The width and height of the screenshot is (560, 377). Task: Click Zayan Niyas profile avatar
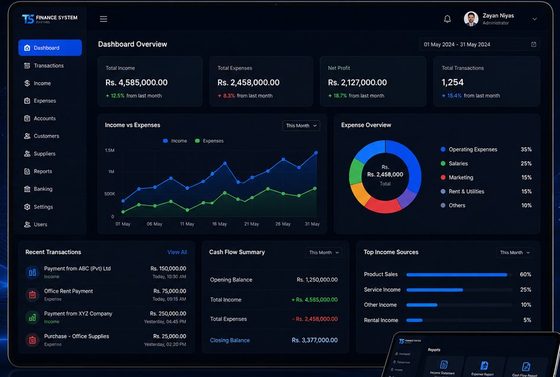point(471,19)
